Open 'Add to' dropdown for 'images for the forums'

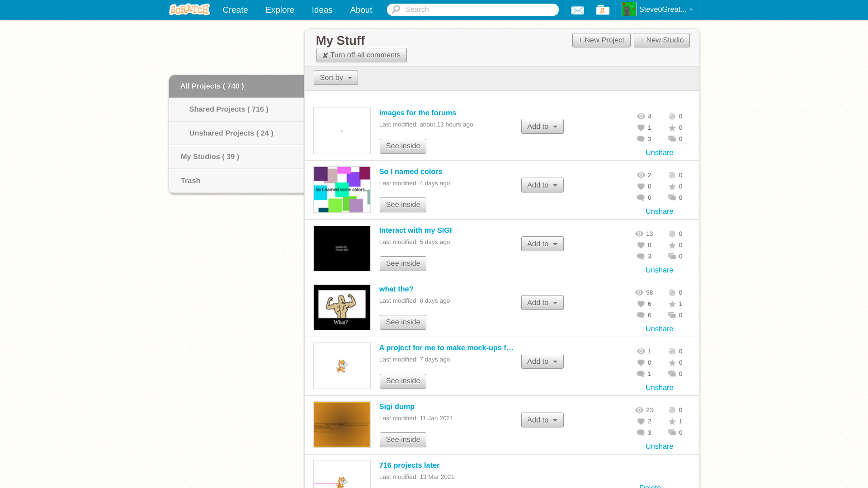[542, 127]
